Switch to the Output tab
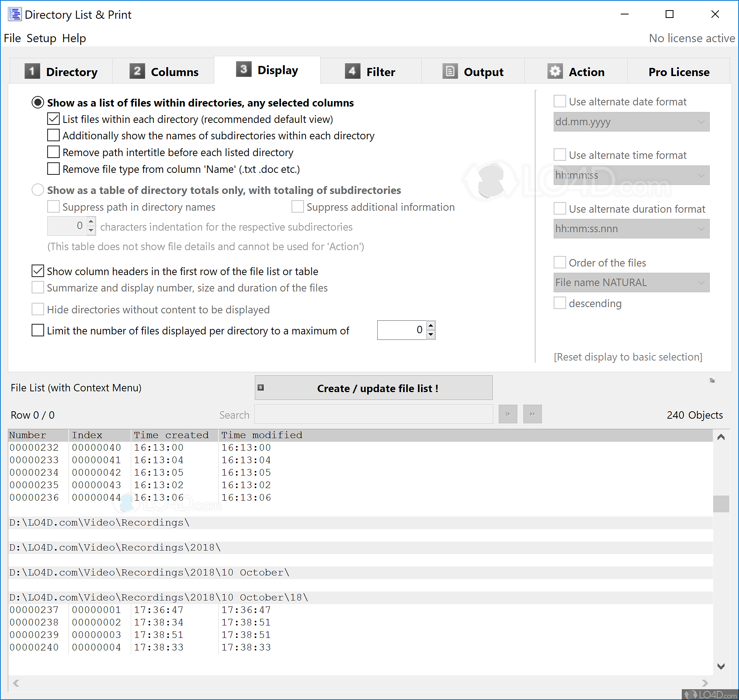 tap(473, 71)
